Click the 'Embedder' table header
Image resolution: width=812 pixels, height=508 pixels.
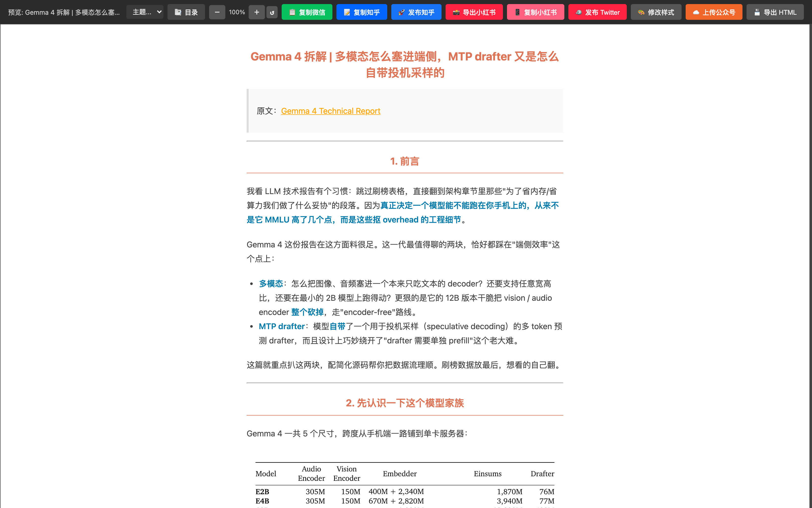pyautogui.click(x=400, y=474)
